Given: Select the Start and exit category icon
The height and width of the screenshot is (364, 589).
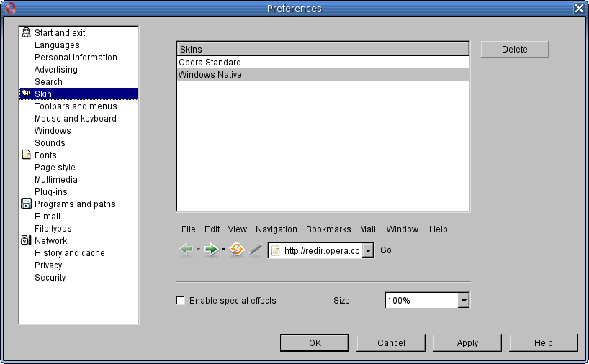Looking at the screenshot, I should click(27, 33).
